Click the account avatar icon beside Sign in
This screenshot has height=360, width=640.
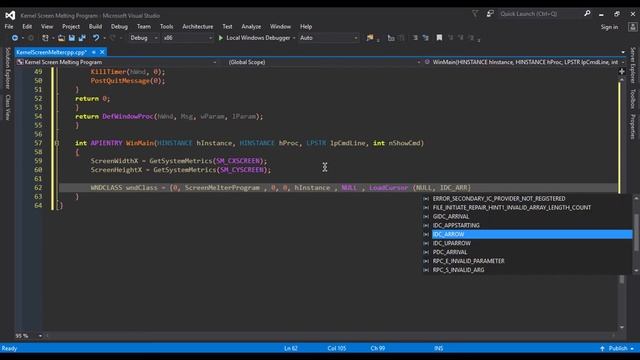coord(633,27)
